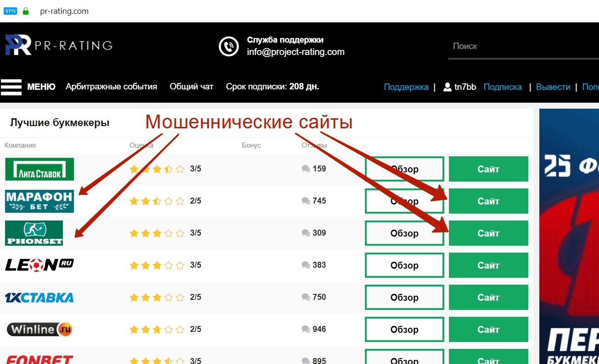Open Сайт for Marathon Bet
This screenshot has width=599, height=364.
point(488,201)
